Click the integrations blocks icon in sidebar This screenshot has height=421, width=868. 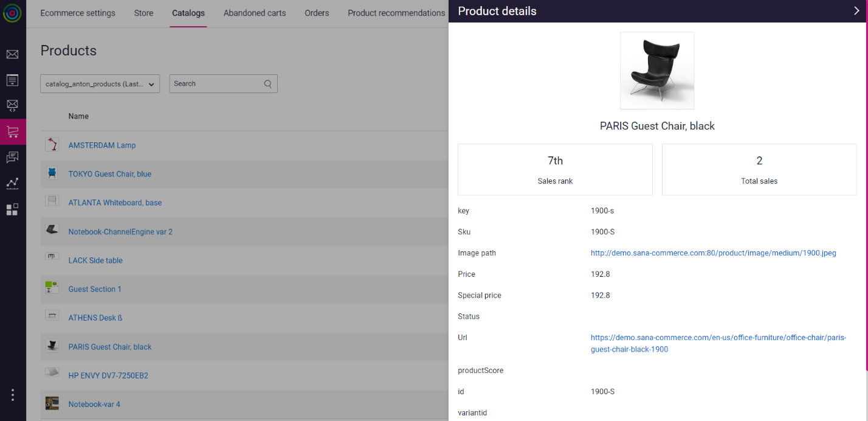click(x=12, y=209)
